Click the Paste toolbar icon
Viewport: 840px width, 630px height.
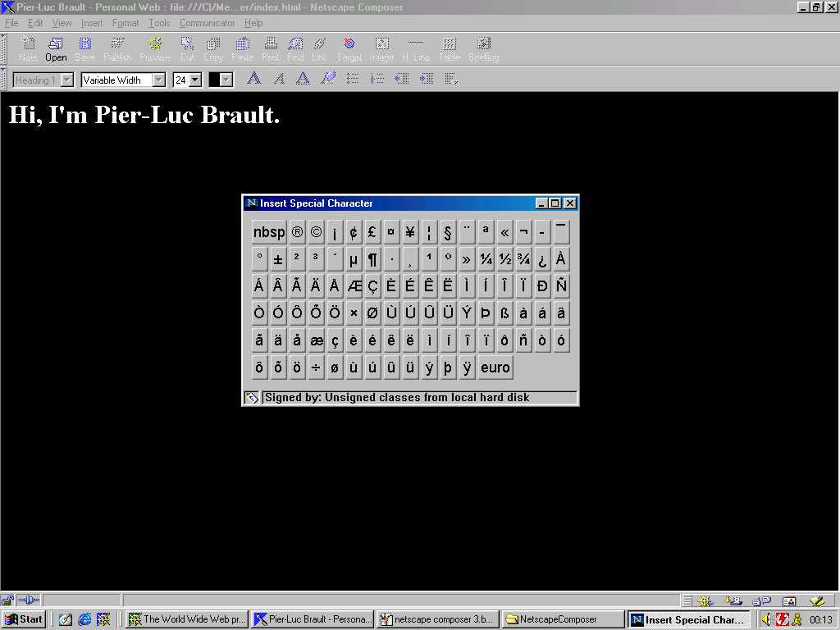point(243,49)
